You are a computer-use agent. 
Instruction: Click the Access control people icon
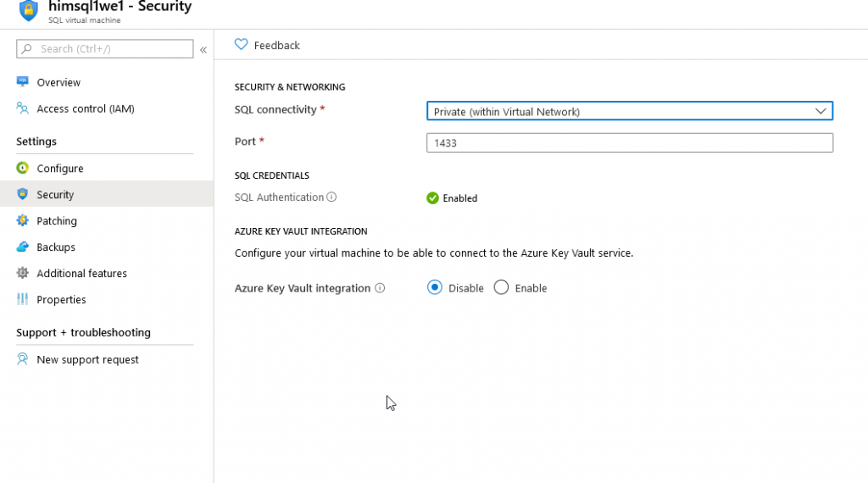point(22,108)
